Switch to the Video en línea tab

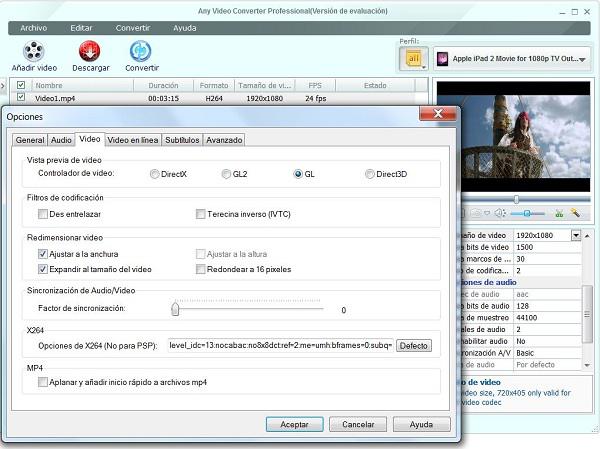click(x=133, y=140)
